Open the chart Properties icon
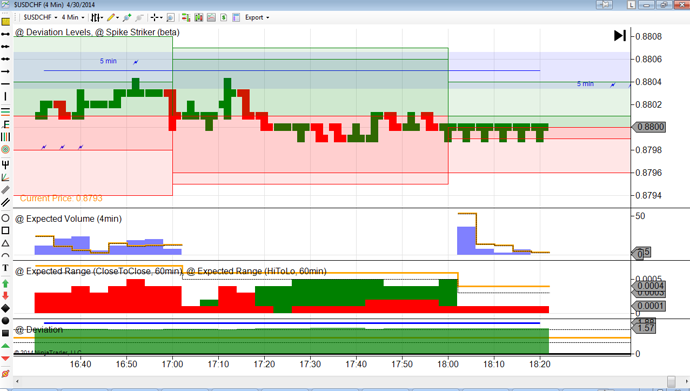Viewport: 690px width, 391px height. pos(236,18)
